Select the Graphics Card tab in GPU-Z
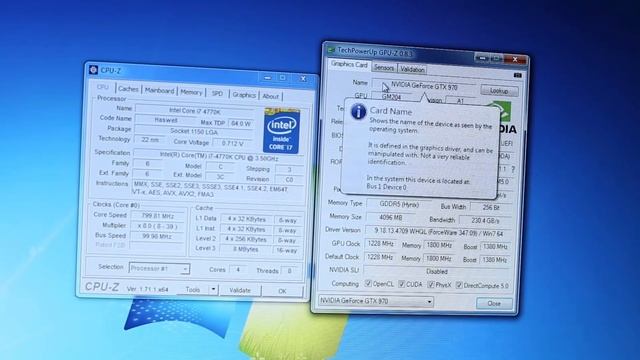 point(349,64)
